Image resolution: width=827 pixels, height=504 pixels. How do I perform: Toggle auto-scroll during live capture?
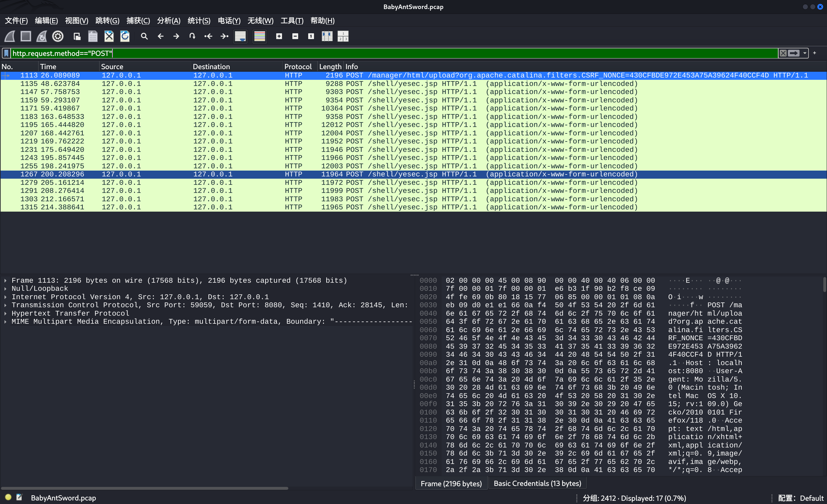(240, 36)
